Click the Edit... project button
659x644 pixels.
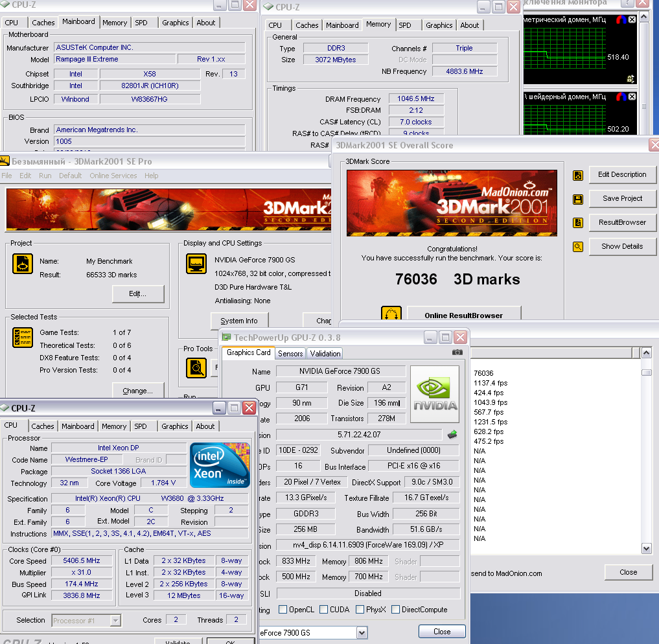coord(138,293)
